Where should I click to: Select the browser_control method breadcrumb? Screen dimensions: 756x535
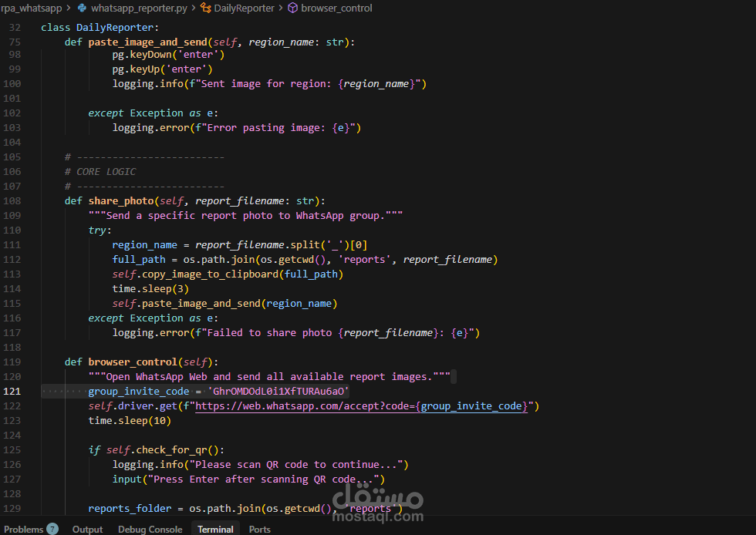336,8
